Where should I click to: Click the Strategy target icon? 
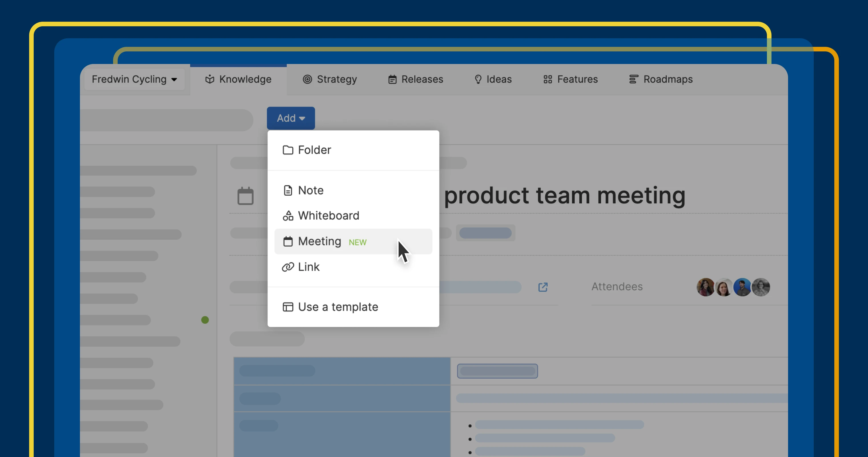coord(307,79)
